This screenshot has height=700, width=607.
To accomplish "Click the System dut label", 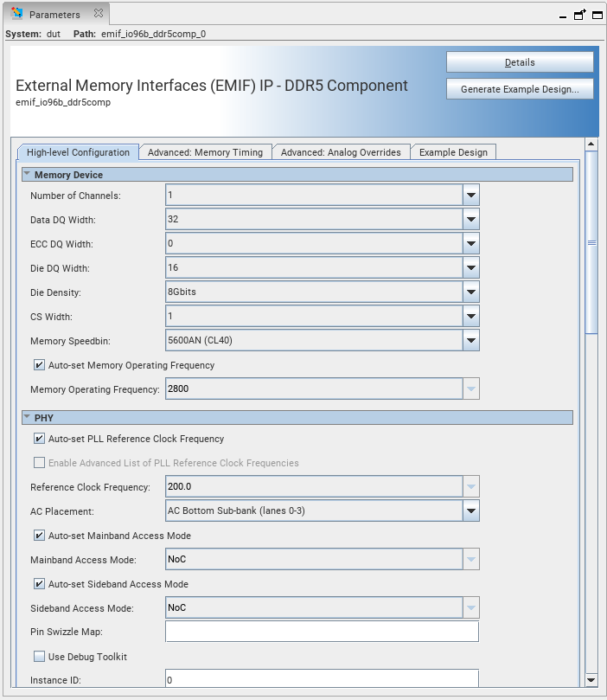I will tap(33, 34).
